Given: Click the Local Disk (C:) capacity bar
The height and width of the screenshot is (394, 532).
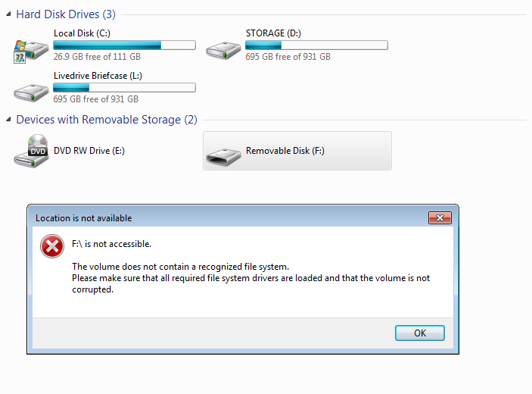Looking at the screenshot, I should [x=124, y=45].
